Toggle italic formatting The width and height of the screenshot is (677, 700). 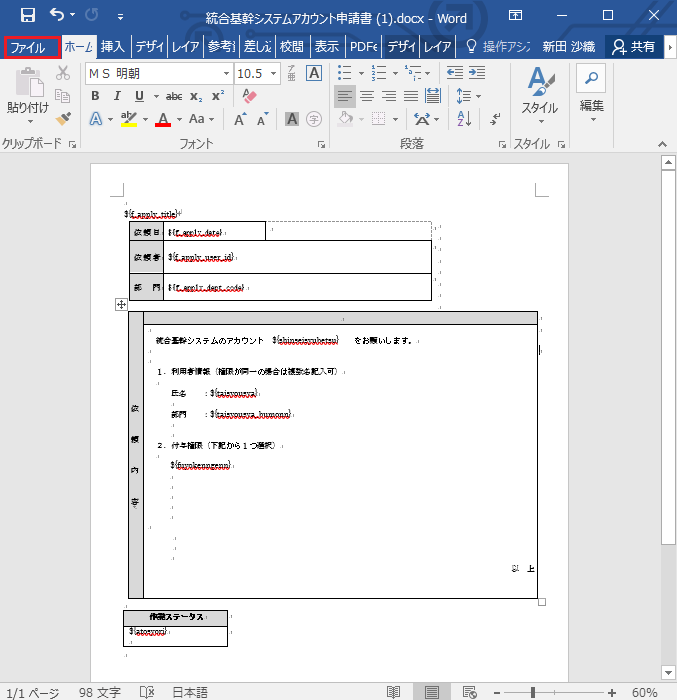point(117,96)
